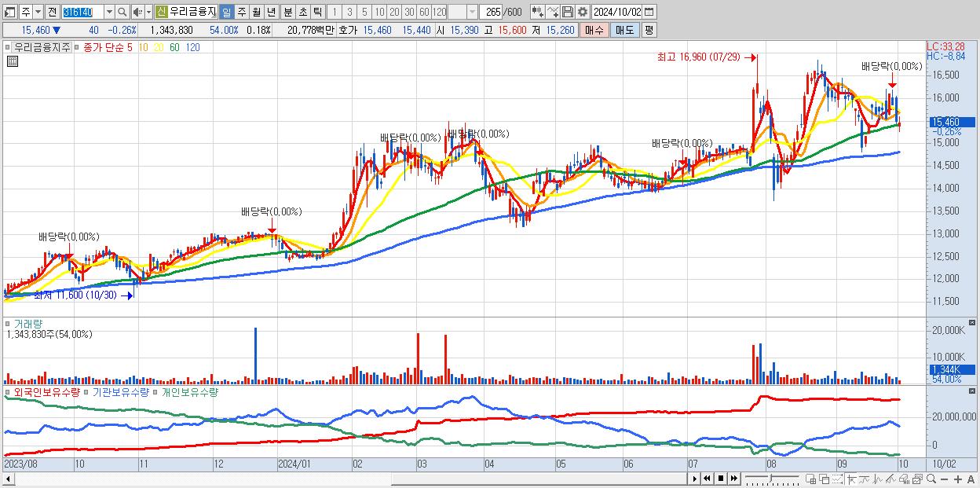Stop chart replay
The image size is (980, 488).
point(721,479)
